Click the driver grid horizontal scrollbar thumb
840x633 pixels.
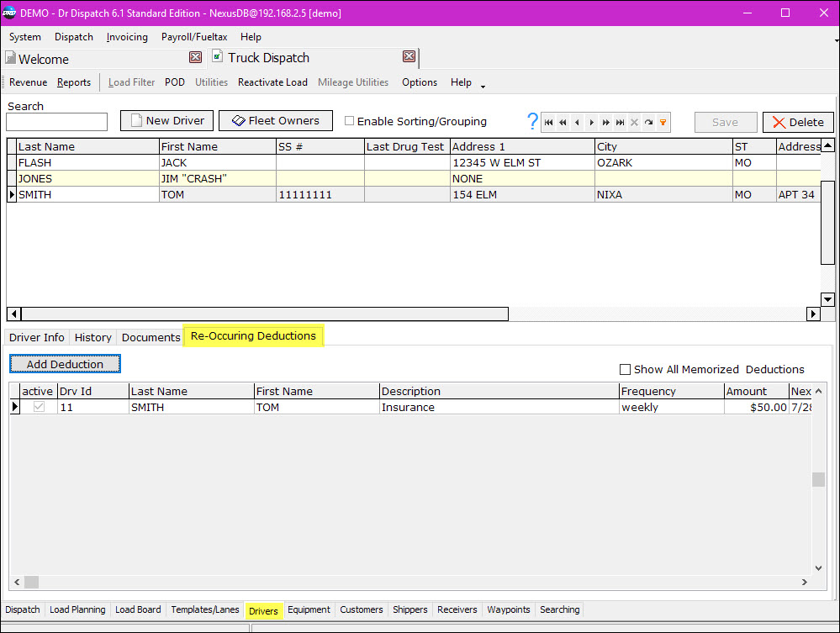coord(265,314)
